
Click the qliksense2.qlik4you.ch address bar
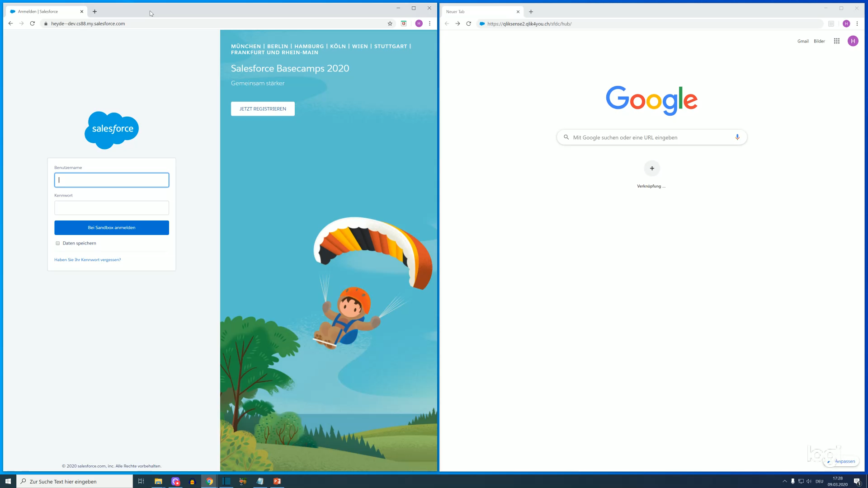[651, 23]
